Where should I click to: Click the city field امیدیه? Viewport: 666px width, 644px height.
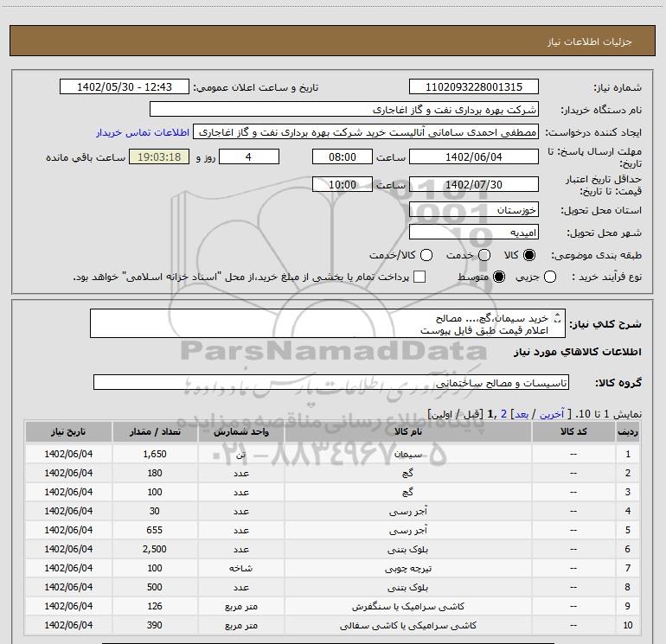474,233
